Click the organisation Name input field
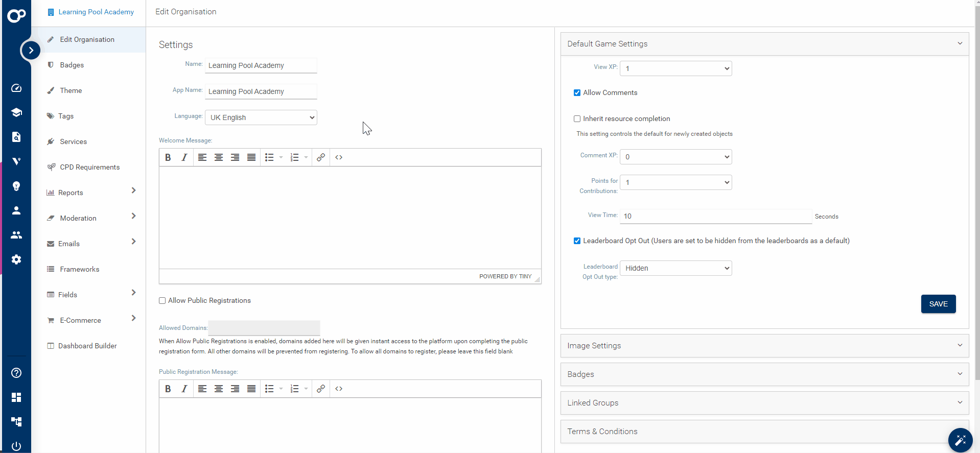The height and width of the screenshot is (453, 980). click(x=261, y=65)
